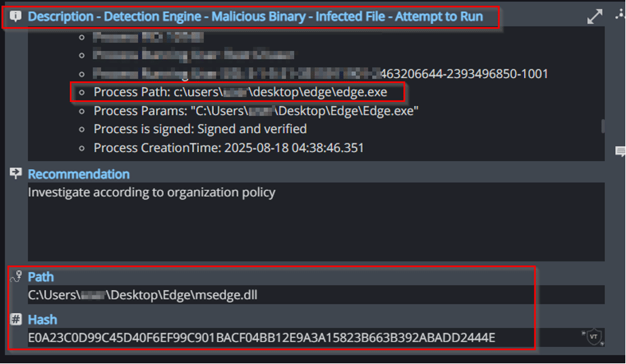Click the Description info icon
626x364 pixels.
[x=16, y=17]
